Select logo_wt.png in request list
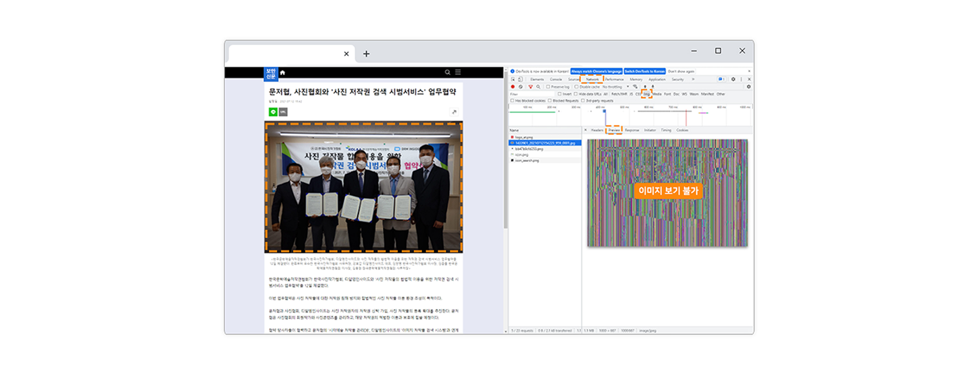The image size is (980, 373). coord(545,137)
